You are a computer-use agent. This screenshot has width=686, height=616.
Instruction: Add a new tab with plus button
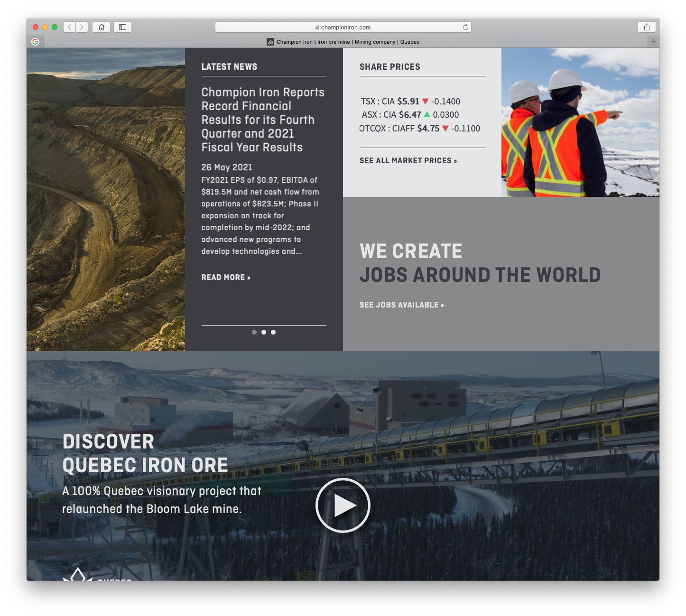pos(653,42)
